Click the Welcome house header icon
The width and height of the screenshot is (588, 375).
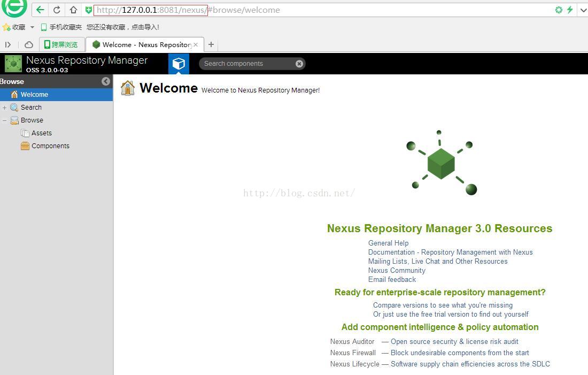click(x=128, y=88)
